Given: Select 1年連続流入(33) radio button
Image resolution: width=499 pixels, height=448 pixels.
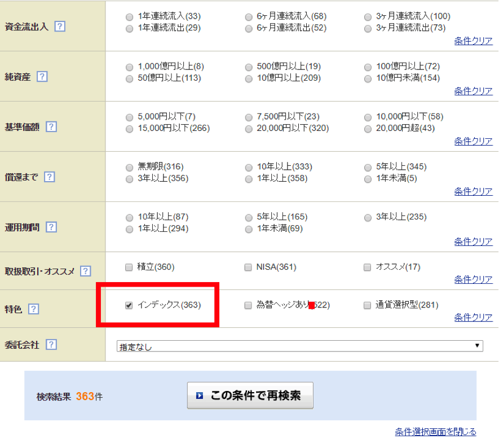Looking at the screenshot, I should click(x=130, y=17).
